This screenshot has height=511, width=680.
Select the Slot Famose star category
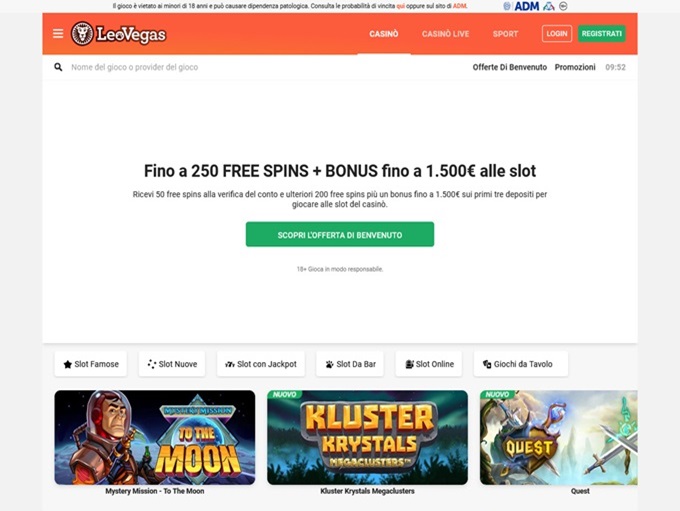coord(91,364)
